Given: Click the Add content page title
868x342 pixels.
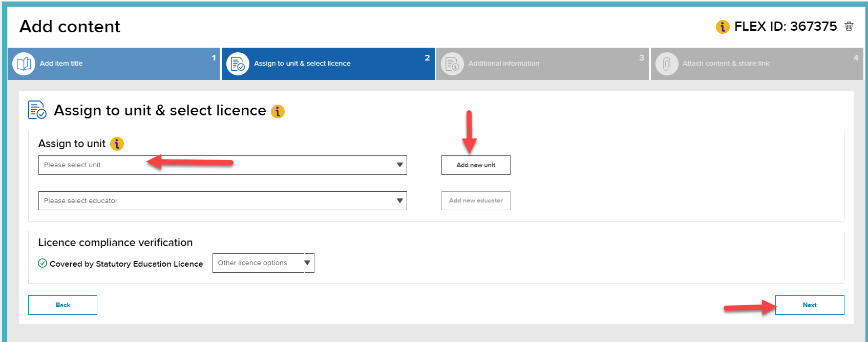Looking at the screenshot, I should 70,27.
